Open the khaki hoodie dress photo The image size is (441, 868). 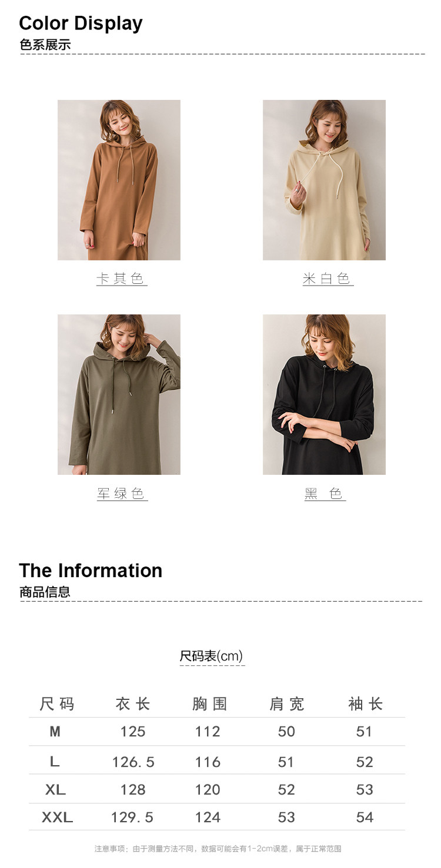click(x=119, y=180)
